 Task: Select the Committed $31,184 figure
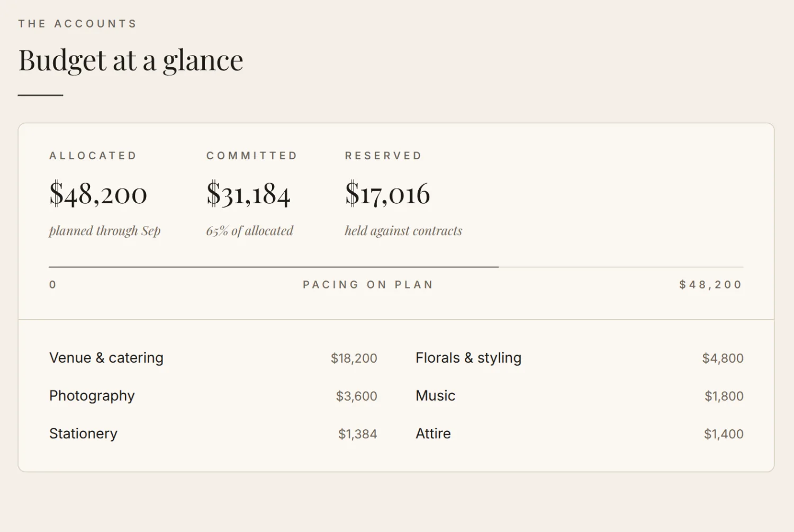click(248, 194)
